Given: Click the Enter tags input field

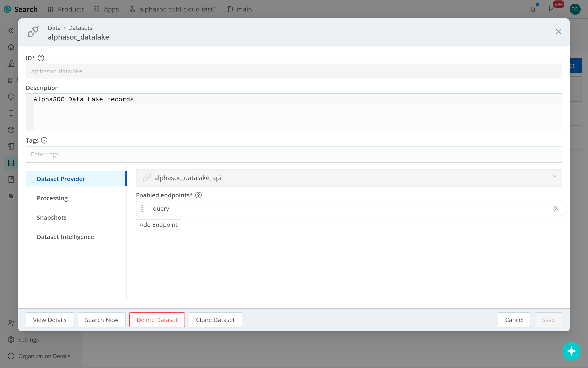Looking at the screenshot, I should point(294,154).
